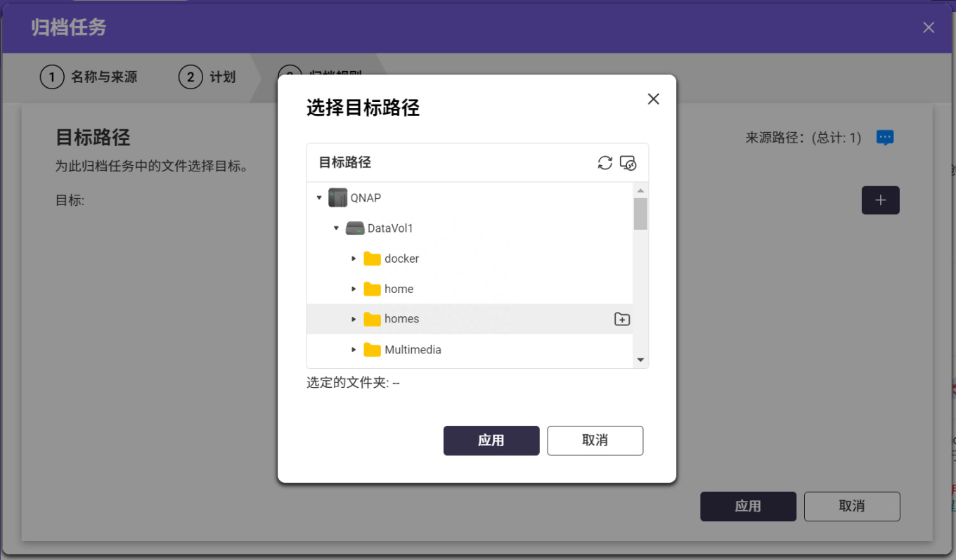The height and width of the screenshot is (560, 956).
Task: Select the DataVol1 label
Action: point(390,228)
